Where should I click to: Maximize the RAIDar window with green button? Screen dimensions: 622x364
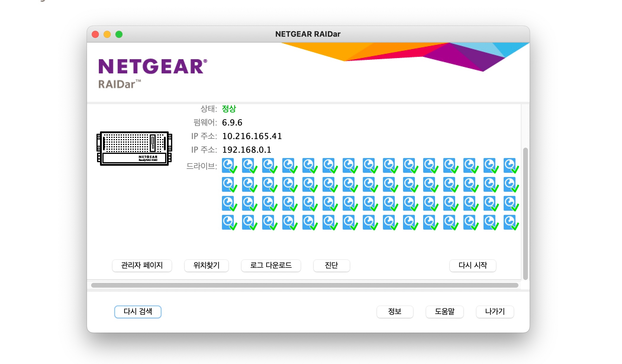point(119,34)
